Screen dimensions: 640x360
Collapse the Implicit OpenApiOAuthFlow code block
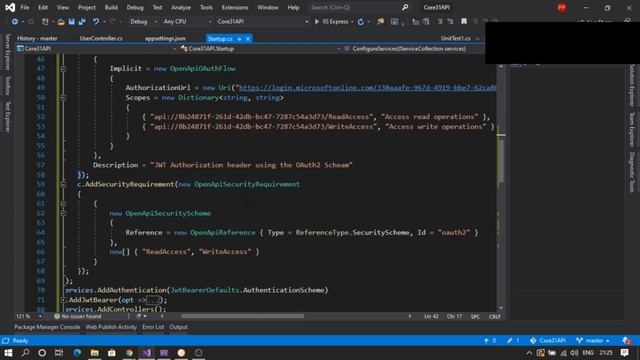click(63, 69)
